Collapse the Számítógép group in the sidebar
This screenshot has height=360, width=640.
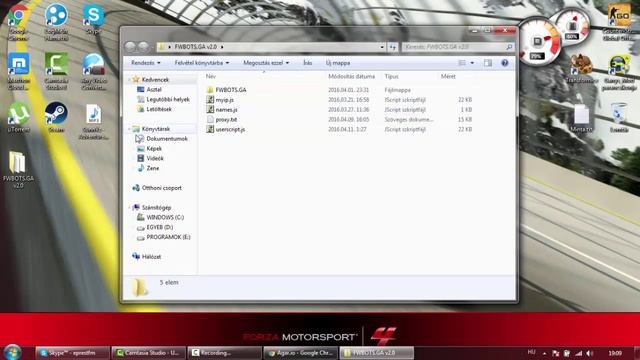(x=129, y=207)
